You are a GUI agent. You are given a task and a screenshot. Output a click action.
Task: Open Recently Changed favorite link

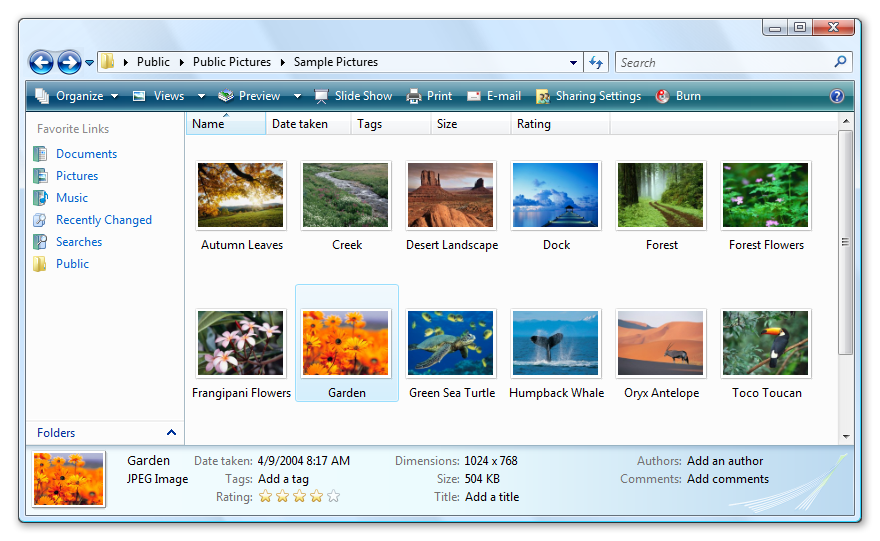point(103,220)
